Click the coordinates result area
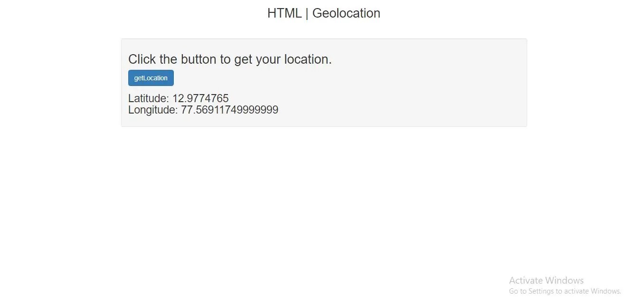This screenshot has height=305, width=644. 203,104
